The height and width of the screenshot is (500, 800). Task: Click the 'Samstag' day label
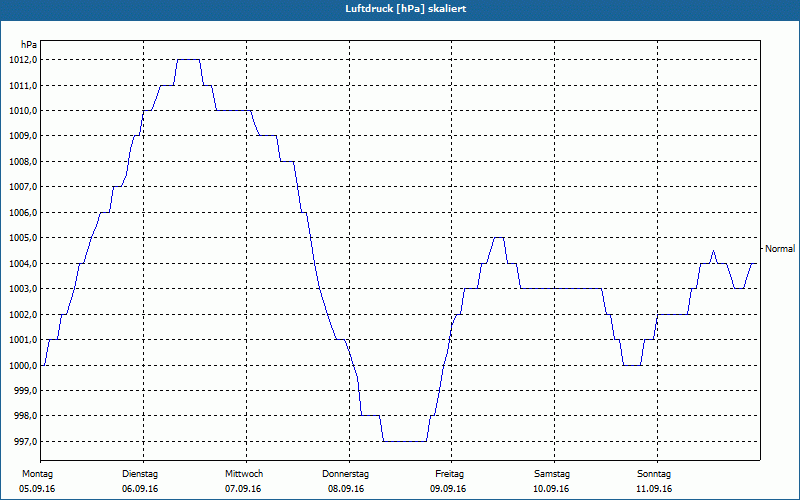pyautogui.click(x=552, y=474)
